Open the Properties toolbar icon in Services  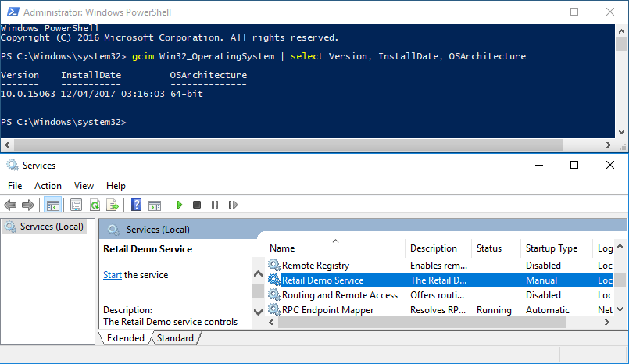(x=76, y=205)
